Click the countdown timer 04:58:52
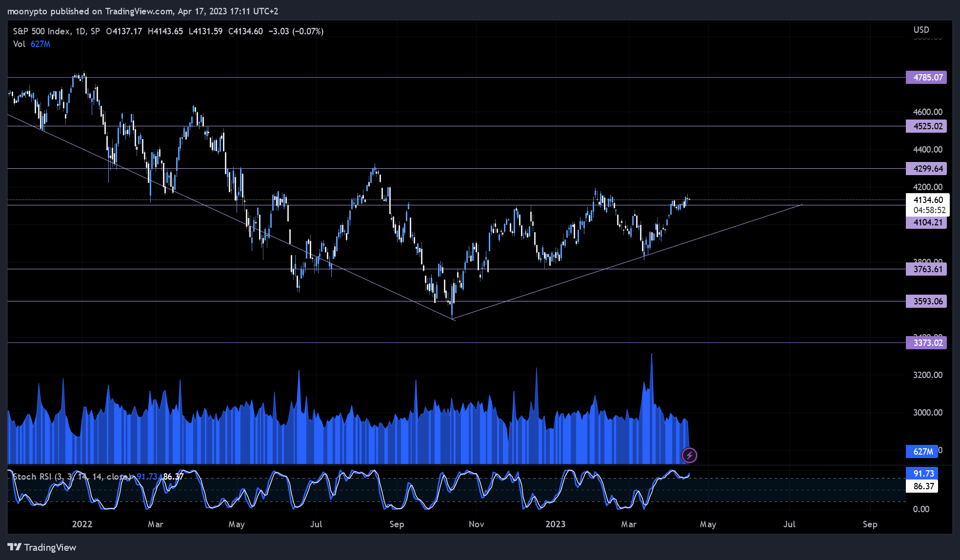The height and width of the screenshot is (560, 960). (929, 210)
